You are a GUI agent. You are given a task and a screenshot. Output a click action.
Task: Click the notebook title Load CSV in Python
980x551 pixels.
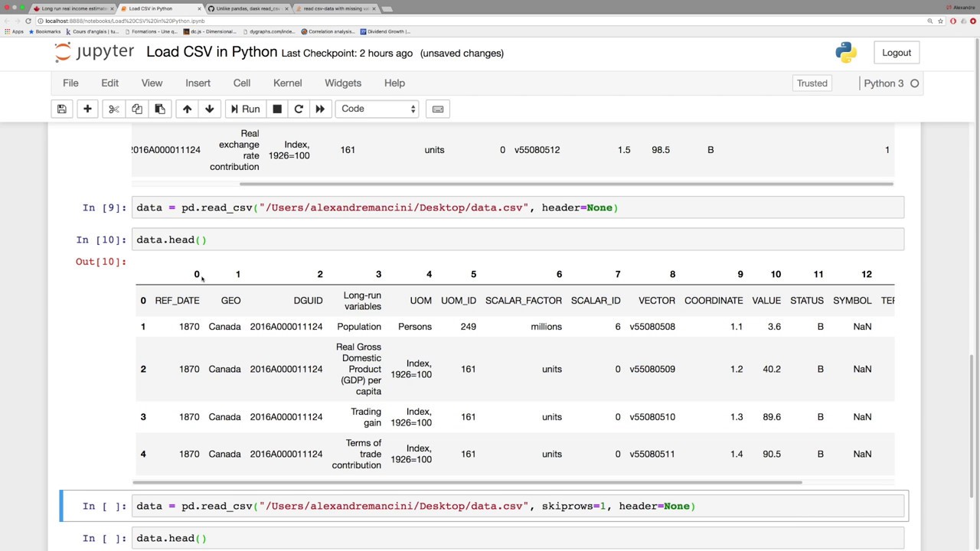coord(211,52)
